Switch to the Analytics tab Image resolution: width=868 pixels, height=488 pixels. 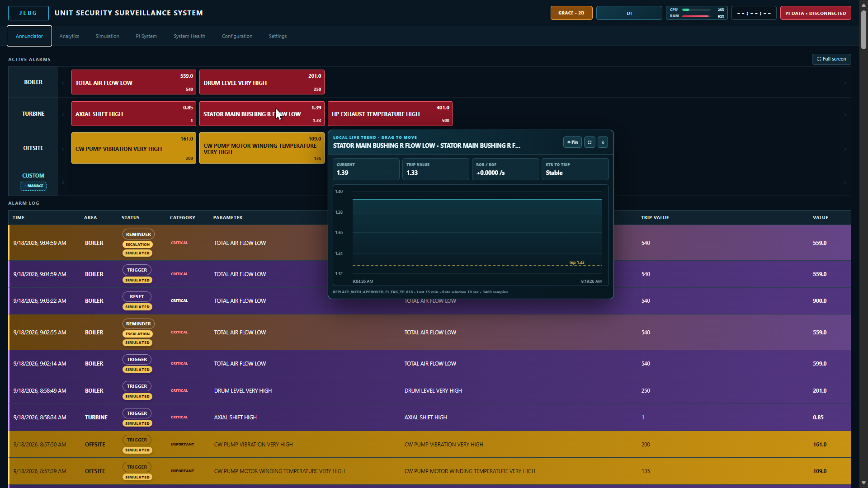(x=69, y=36)
